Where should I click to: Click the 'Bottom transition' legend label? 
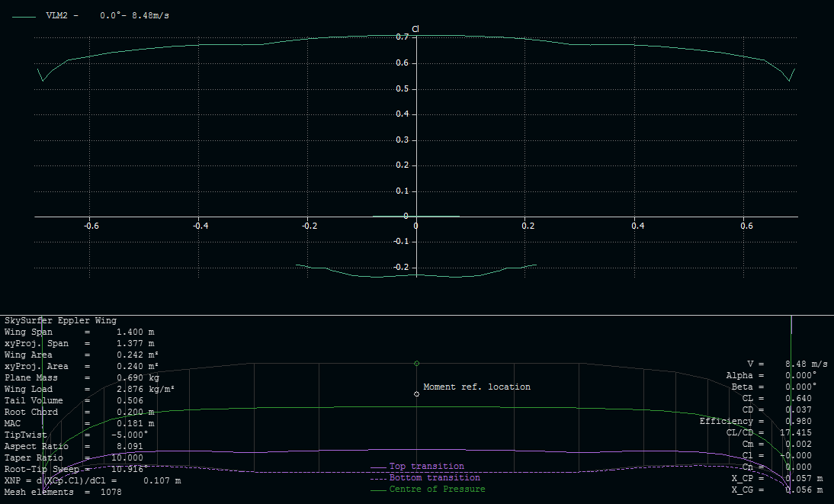pos(435,478)
